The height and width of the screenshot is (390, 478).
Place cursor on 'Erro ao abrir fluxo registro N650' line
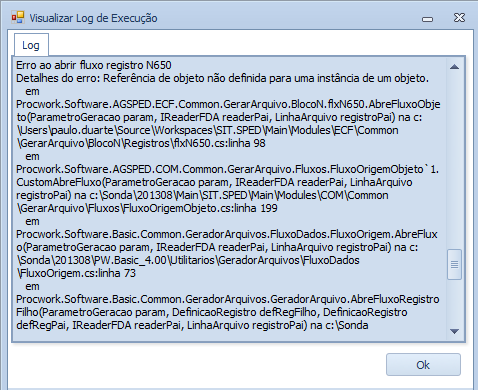[94, 65]
